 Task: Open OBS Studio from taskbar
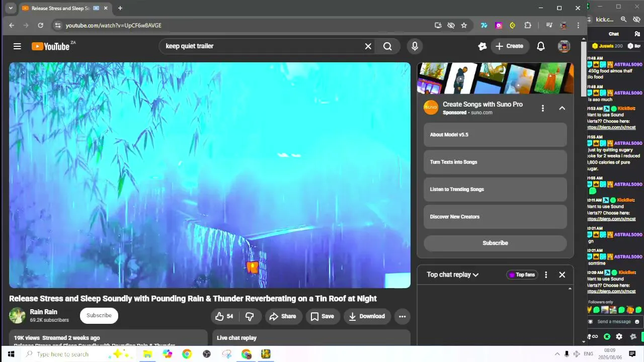207,354
